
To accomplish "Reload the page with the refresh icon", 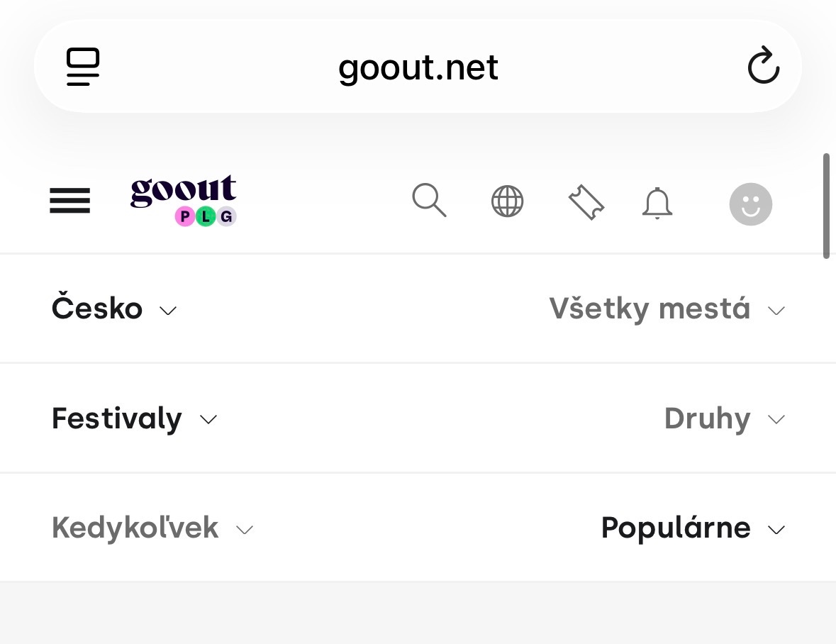I will point(764,66).
